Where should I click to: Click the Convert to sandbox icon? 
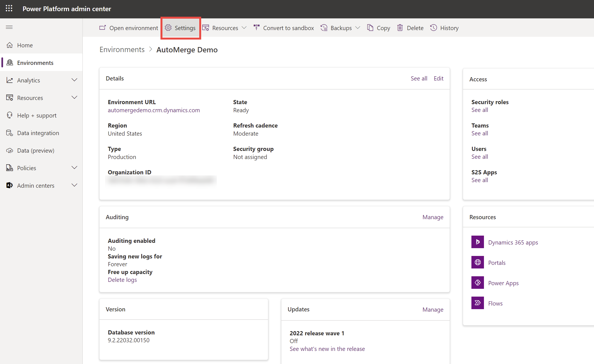coord(257,27)
